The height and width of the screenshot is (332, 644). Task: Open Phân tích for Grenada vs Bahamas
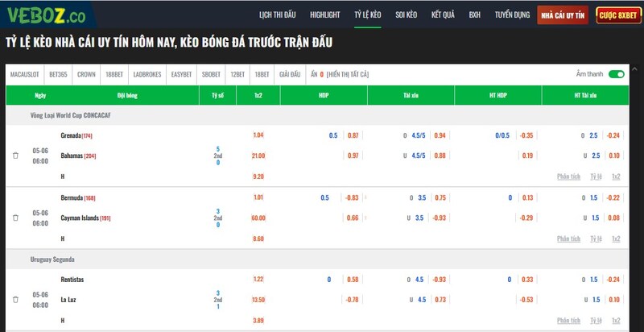pyautogui.click(x=569, y=176)
